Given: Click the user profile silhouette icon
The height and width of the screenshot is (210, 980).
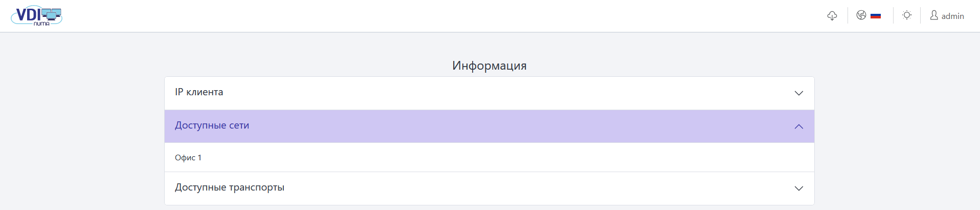Looking at the screenshot, I should (x=934, y=15).
